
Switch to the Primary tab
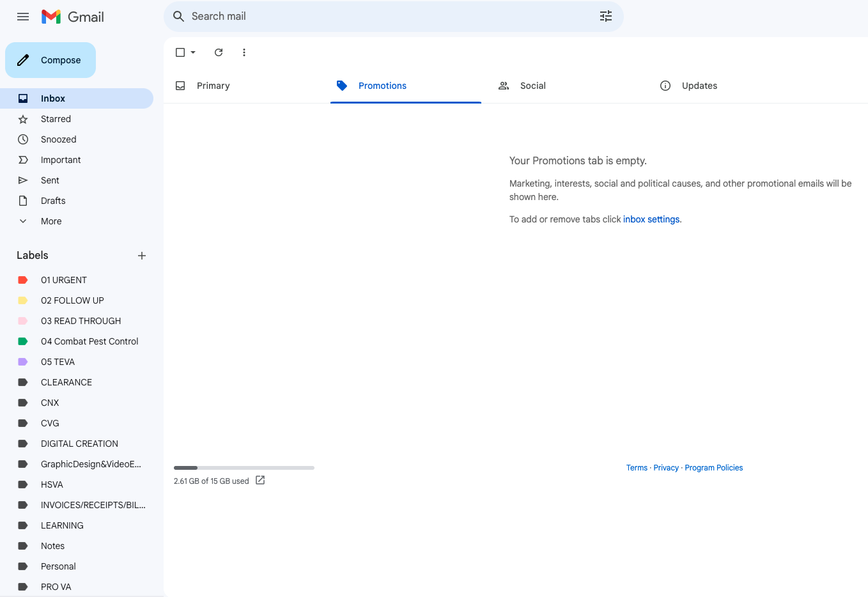pyautogui.click(x=213, y=86)
